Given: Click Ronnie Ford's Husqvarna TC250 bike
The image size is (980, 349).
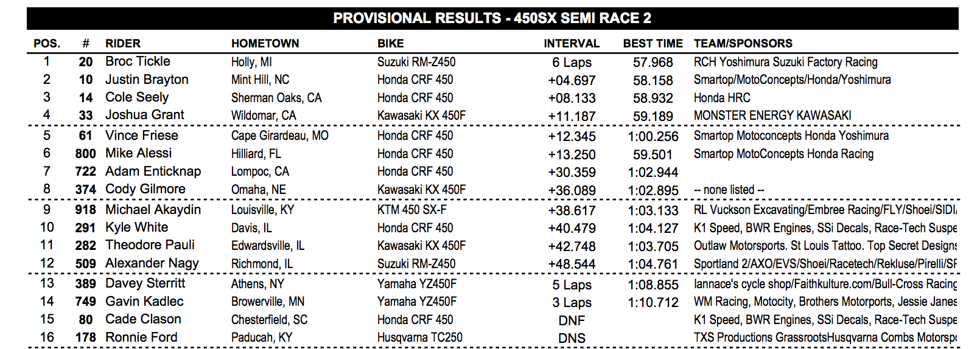Looking at the screenshot, I should tap(419, 337).
